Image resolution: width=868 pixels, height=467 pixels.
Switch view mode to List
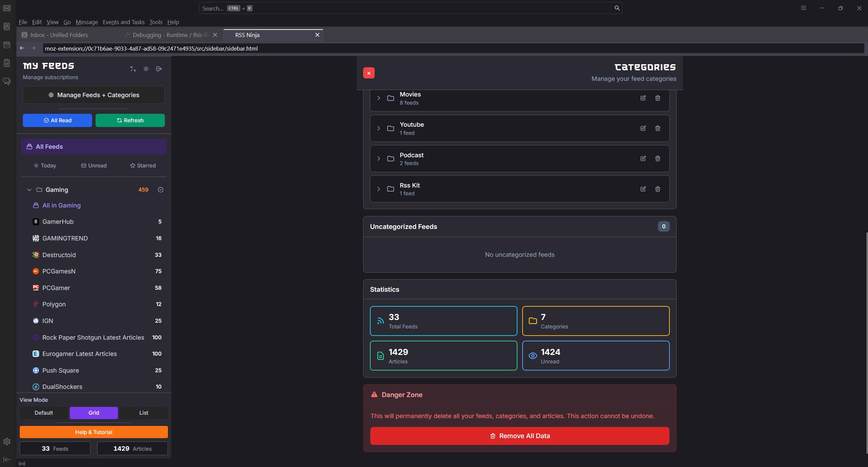tap(143, 413)
